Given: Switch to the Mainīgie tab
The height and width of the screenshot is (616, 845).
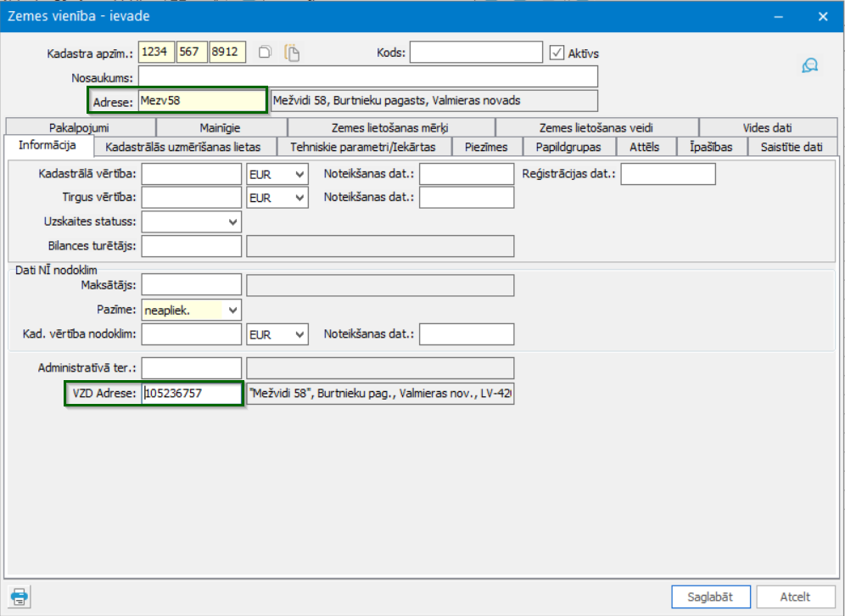Looking at the screenshot, I should pyautogui.click(x=221, y=128).
